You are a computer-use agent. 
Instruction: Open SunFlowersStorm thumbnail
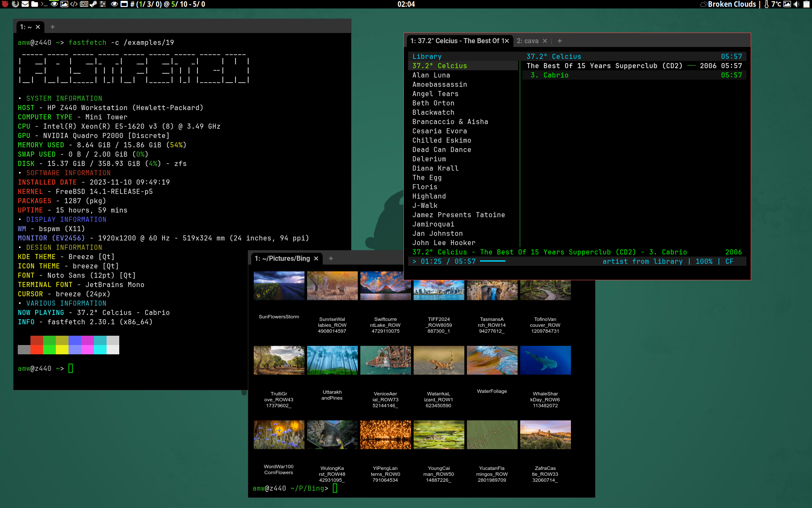pyautogui.click(x=279, y=286)
